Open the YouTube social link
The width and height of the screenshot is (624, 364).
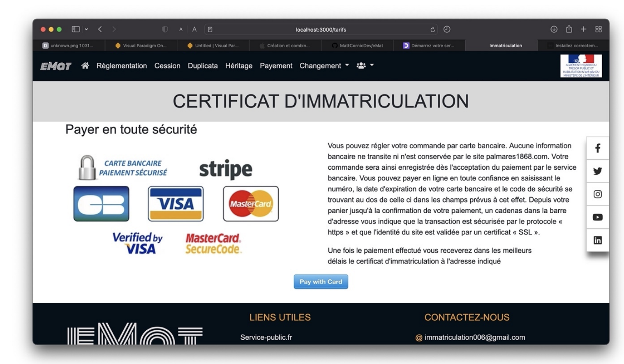click(x=598, y=217)
